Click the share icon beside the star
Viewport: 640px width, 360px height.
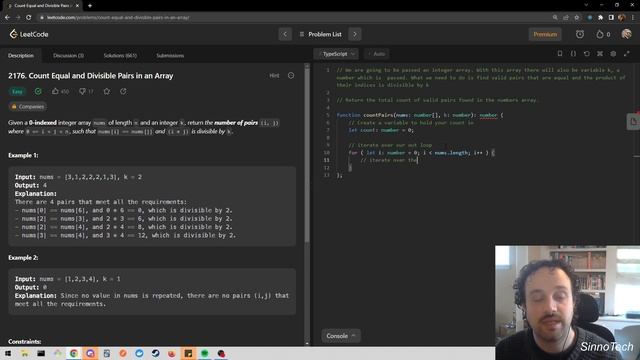[123, 91]
